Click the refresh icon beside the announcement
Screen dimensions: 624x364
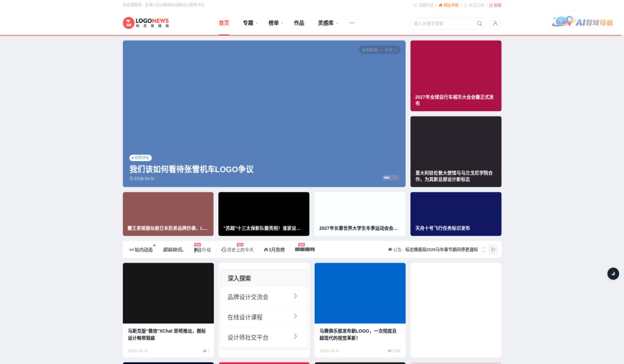point(483,250)
